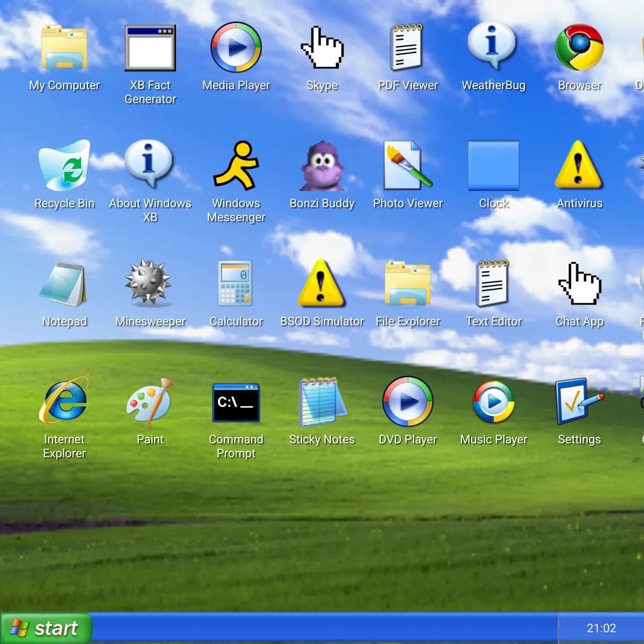
Task: Open the Notepad desktop icon
Action: 64,283
